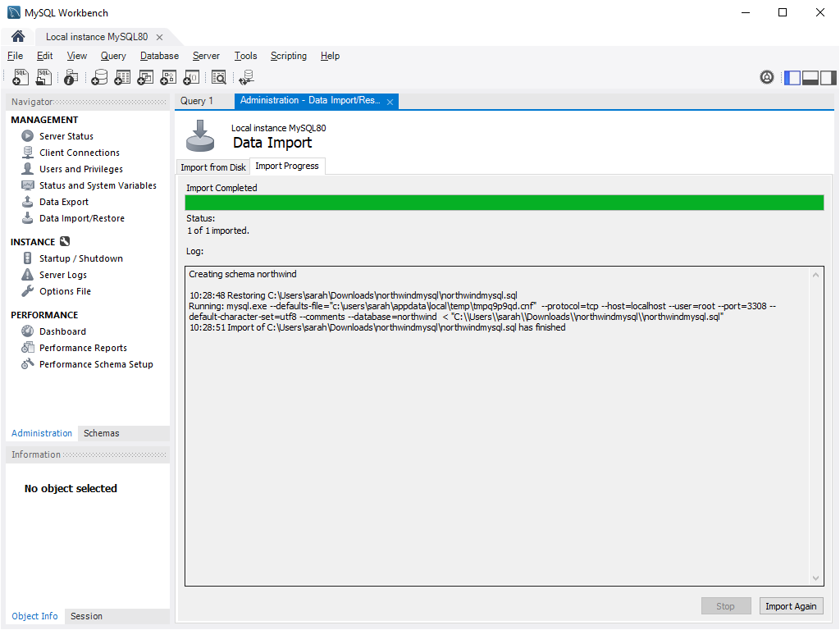Create a new SQL tab icon
This screenshot has height=630, width=840.
coord(21,77)
